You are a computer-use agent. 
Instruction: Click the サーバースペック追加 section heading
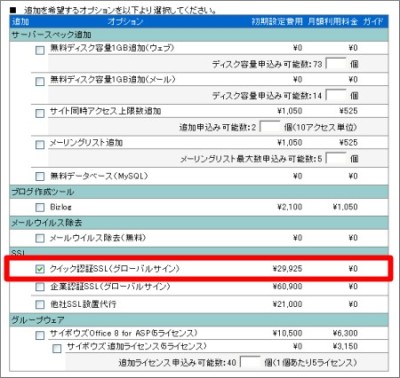[52, 35]
